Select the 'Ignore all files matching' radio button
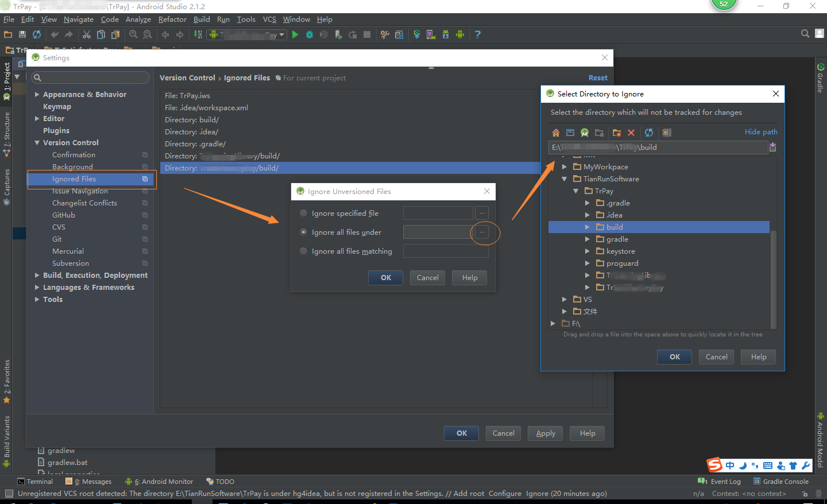 [x=303, y=251]
